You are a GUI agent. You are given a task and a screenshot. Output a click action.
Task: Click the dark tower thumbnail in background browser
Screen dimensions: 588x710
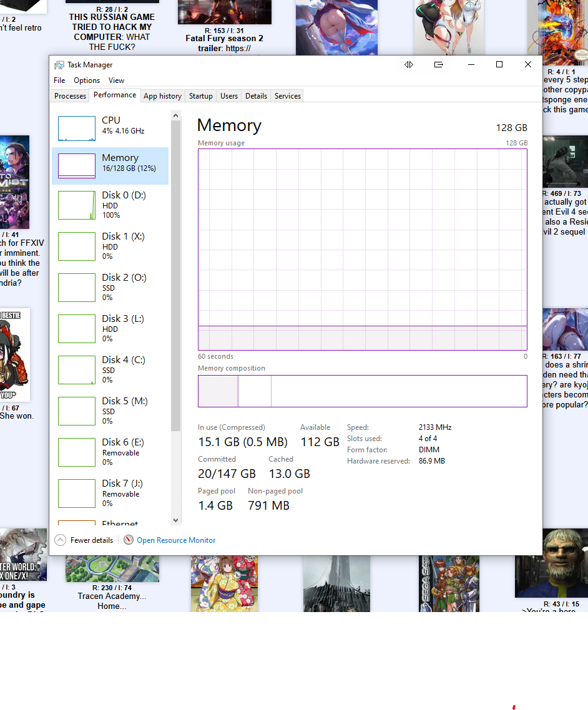336,584
